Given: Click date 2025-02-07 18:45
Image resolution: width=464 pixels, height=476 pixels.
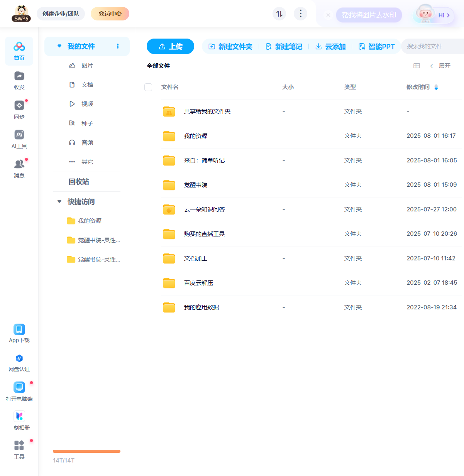Looking at the screenshot, I should pyautogui.click(x=432, y=283).
